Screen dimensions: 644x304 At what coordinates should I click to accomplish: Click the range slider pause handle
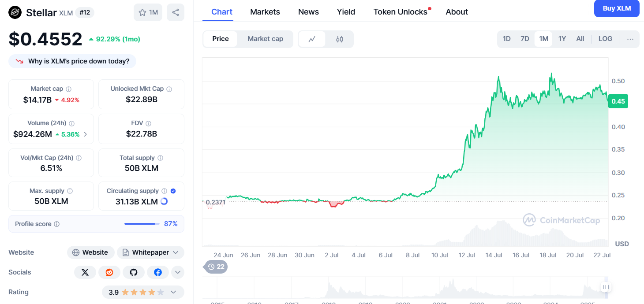click(606, 287)
